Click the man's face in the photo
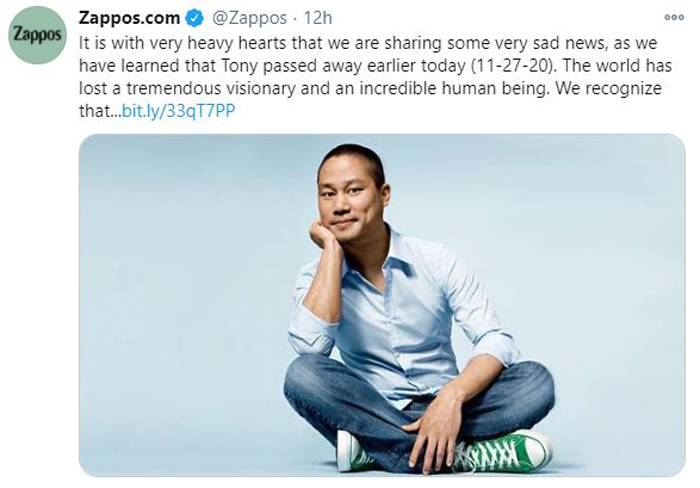The image size is (700, 488). tap(351, 195)
